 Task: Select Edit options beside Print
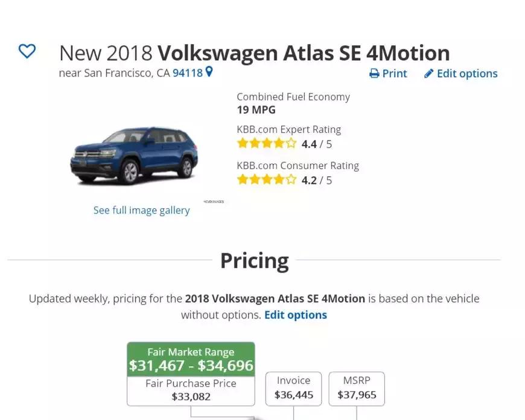click(467, 74)
